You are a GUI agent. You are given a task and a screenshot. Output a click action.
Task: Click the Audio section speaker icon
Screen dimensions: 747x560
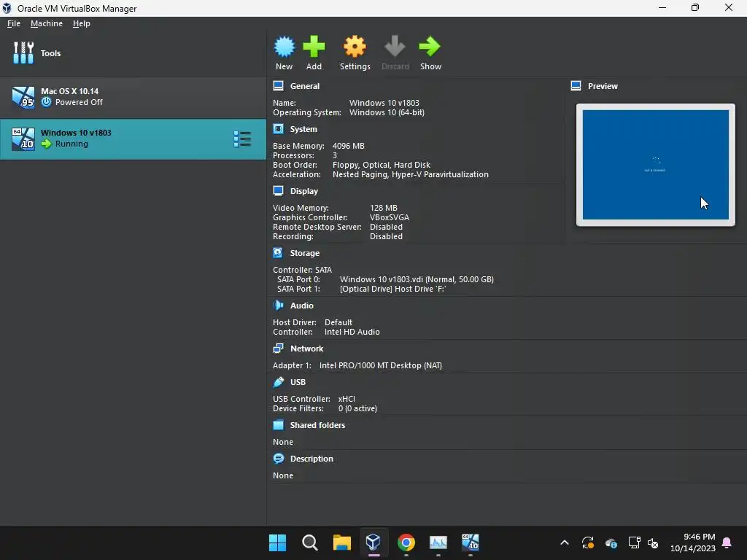tap(278, 306)
